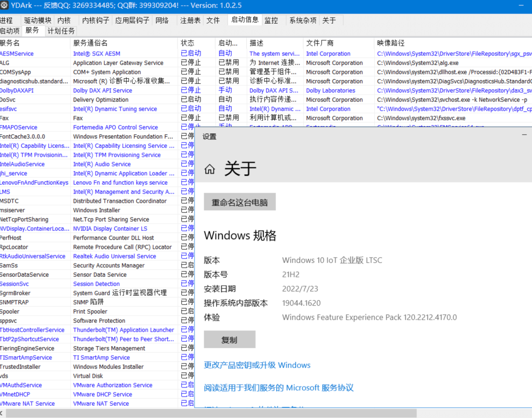This screenshot has width=532, height=418.
Task: Select the SessionSvc row
Action: coord(97,284)
